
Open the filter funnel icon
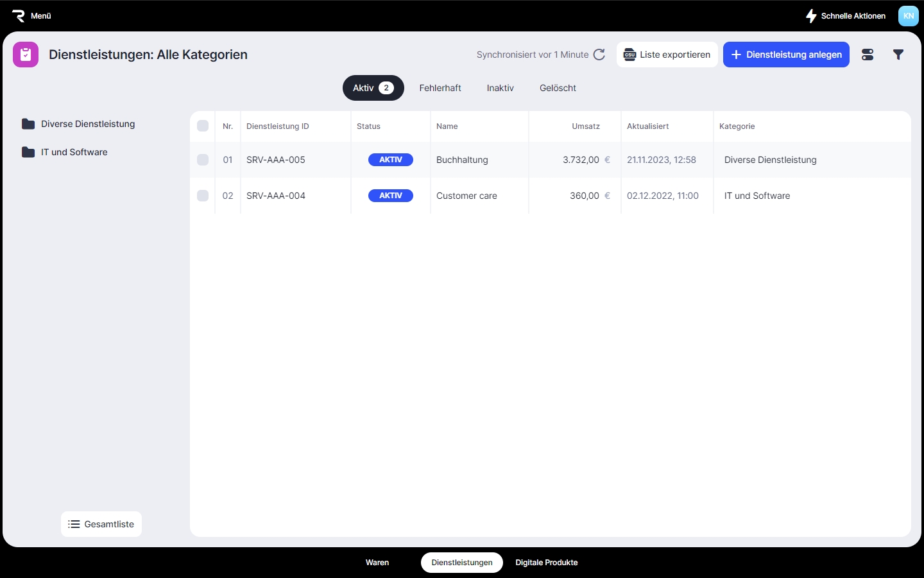pos(898,55)
